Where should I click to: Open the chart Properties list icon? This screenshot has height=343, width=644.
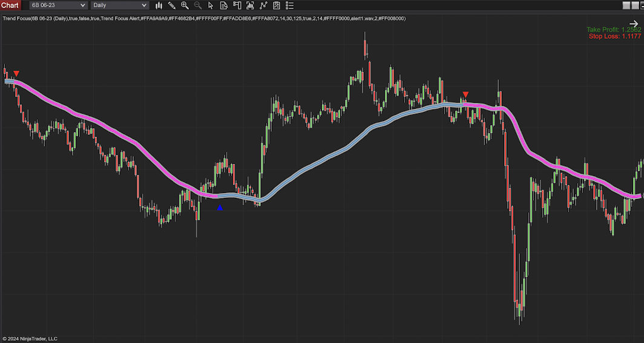289,5
